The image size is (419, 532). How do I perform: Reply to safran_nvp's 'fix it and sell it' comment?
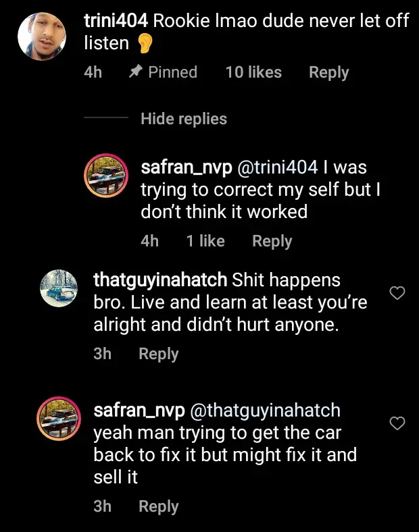click(x=158, y=506)
